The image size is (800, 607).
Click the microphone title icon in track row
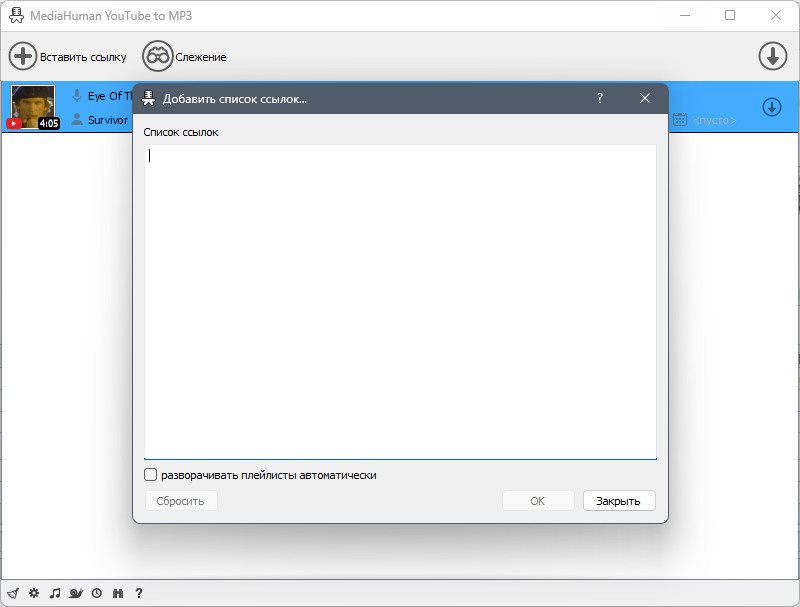77,95
